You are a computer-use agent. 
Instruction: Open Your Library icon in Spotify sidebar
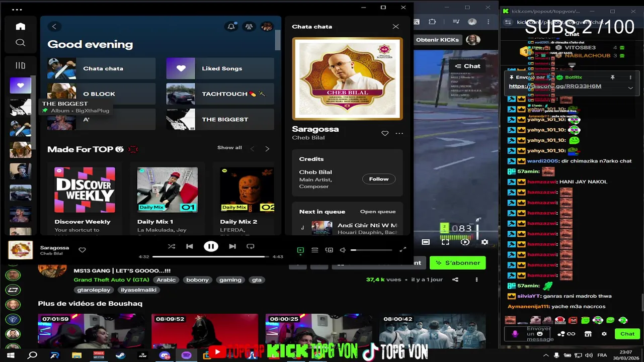point(20,65)
